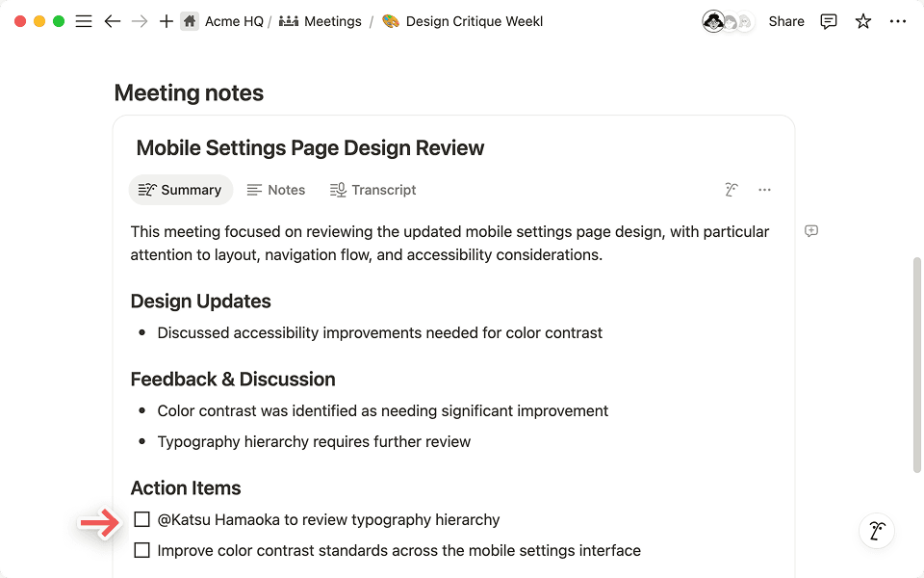Click the Share button

(x=785, y=20)
